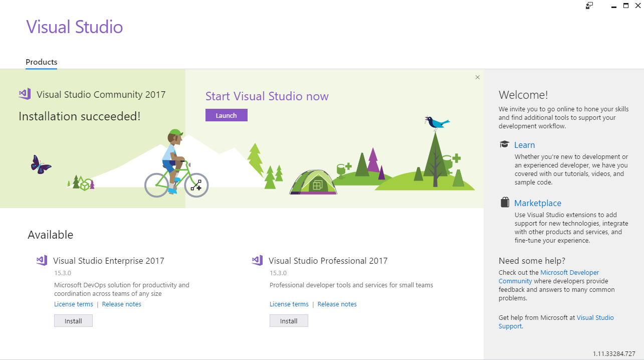Open Enterprise Release notes link
Screen dimensions: 644x360
point(122,304)
